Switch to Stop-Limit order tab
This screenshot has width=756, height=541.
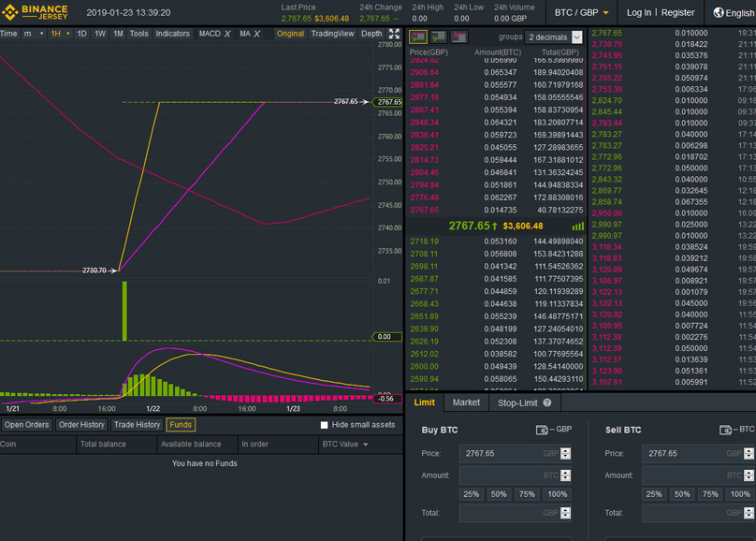(525, 402)
